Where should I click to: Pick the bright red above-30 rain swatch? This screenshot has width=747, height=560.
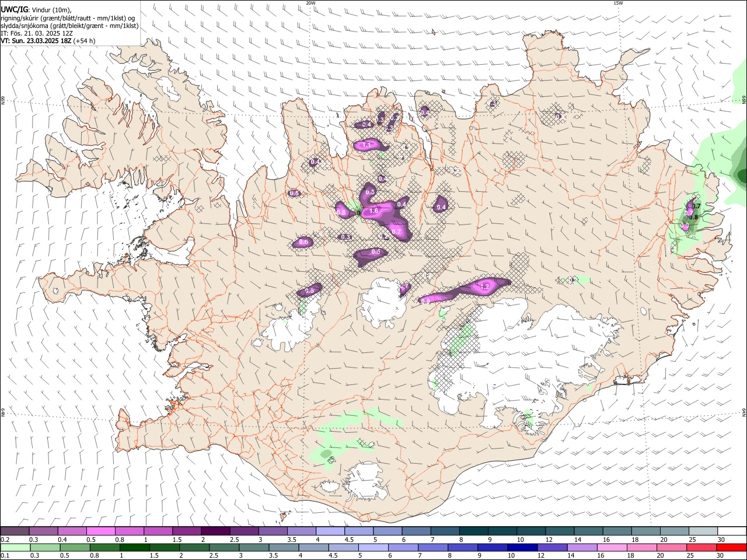point(730,547)
